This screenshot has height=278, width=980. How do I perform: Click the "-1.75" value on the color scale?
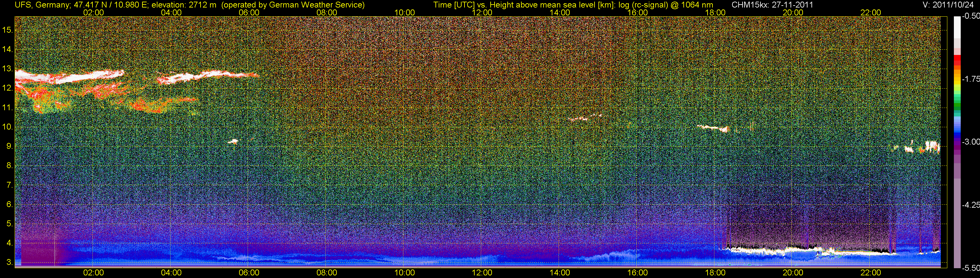point(971,79)
